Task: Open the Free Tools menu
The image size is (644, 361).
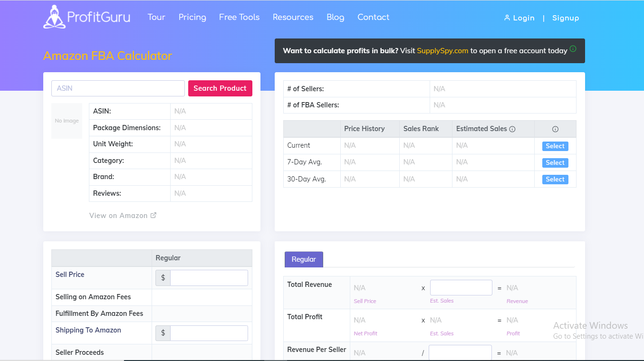Action: tap(240, 17)
